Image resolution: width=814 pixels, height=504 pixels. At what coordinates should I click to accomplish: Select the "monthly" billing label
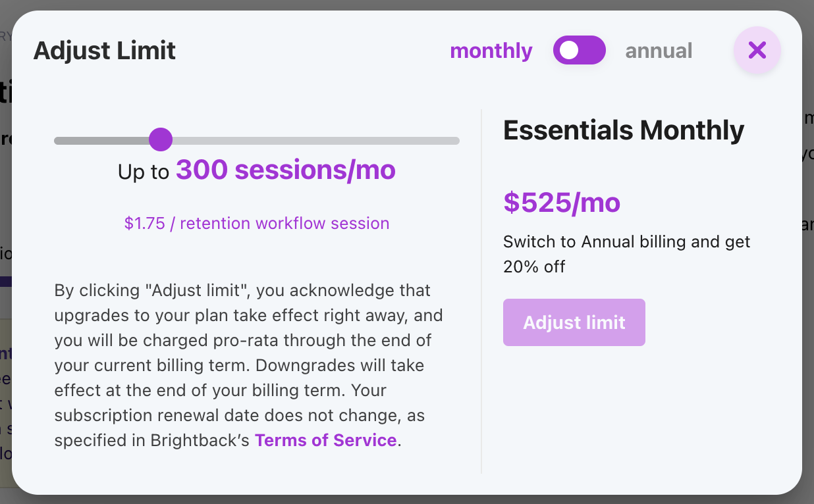point(491,51)
